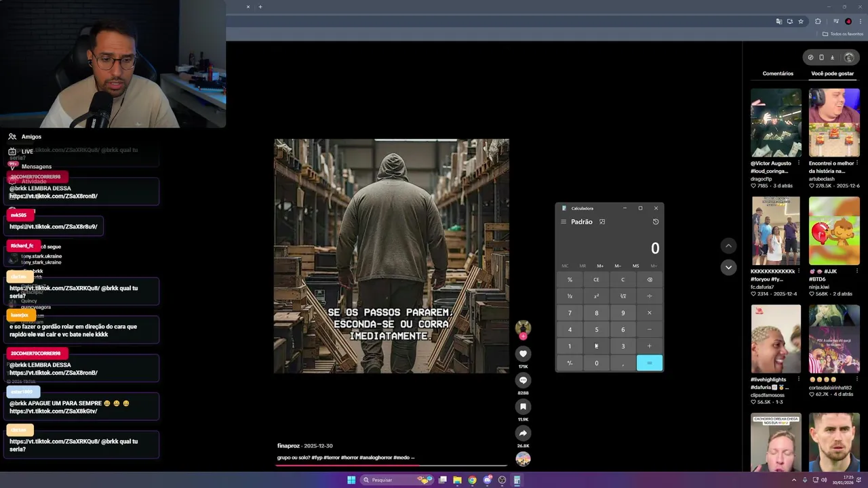The height and width of the screenshot is (488, 868).
Task: Click the TikTok download app icon
Action: [x=833, y=58]
